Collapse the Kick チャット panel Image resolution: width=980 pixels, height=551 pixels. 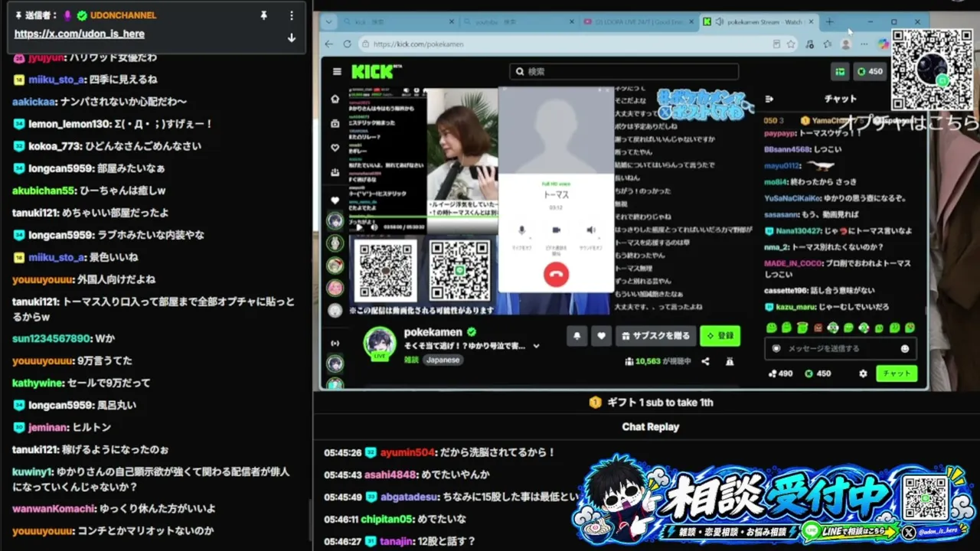pyautogui.click(x=769, y=99)
